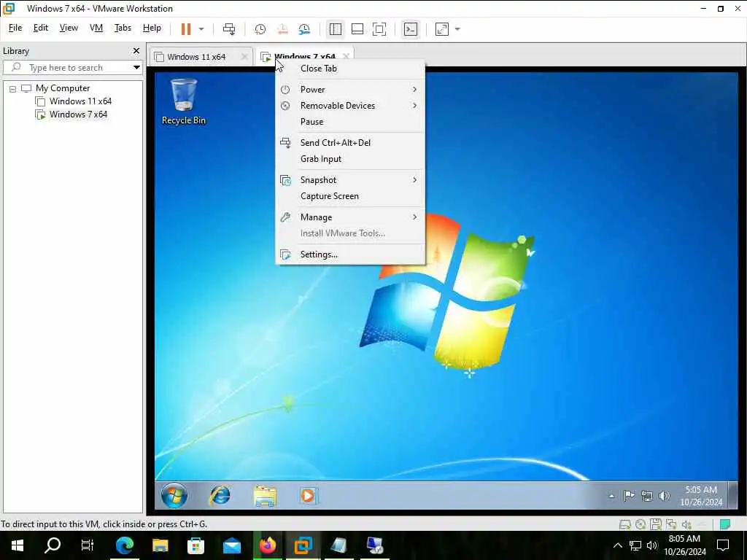Enter full screen mode via toolbar icon
The width and height of the screenshot is (747, 560).
click(379, 29)
